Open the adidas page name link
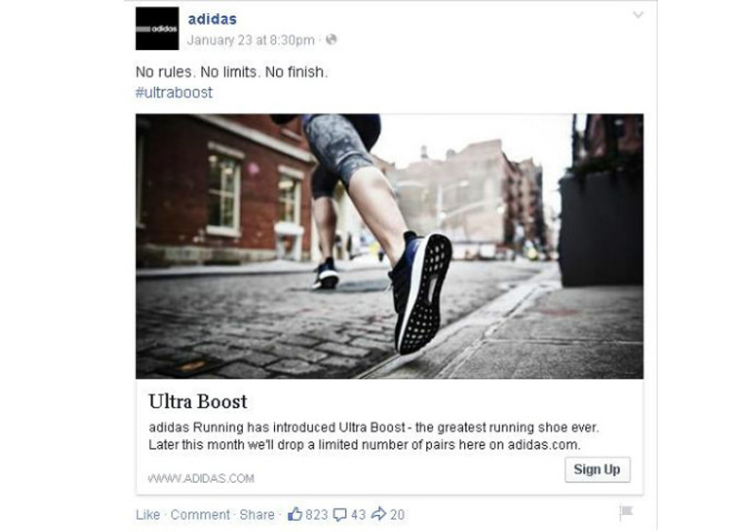Screen dimensions: 756x532 pos(212,19)
